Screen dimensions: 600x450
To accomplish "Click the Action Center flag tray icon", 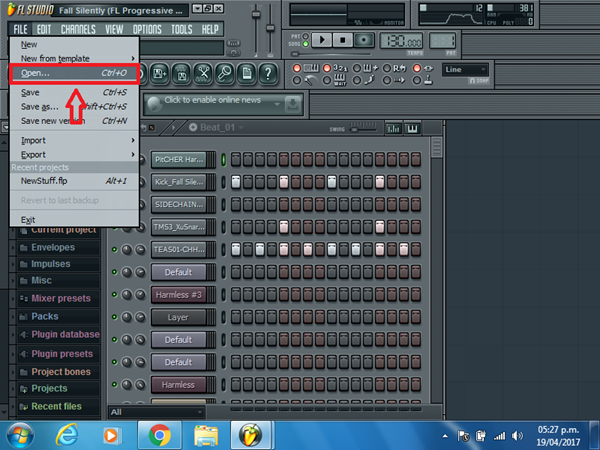I will (x=463, y=435).
